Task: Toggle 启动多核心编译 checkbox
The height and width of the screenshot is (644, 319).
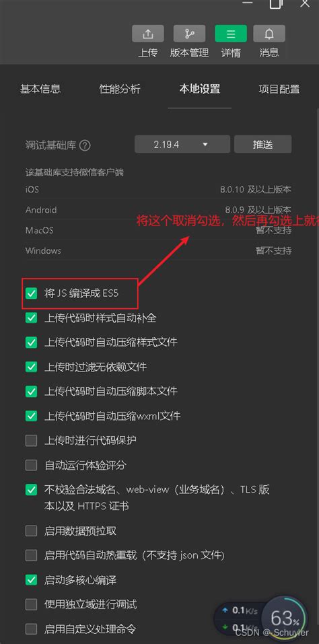Action: (x=31, y=580)
